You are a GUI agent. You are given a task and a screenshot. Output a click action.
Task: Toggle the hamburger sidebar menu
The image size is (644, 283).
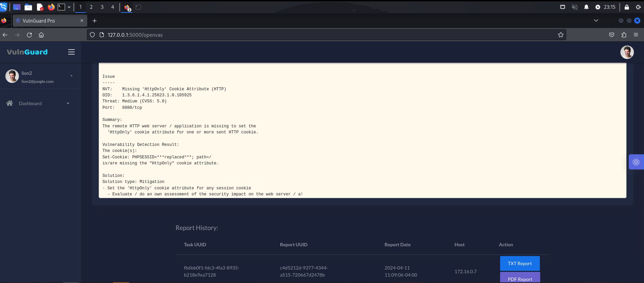tap(71, 52)
